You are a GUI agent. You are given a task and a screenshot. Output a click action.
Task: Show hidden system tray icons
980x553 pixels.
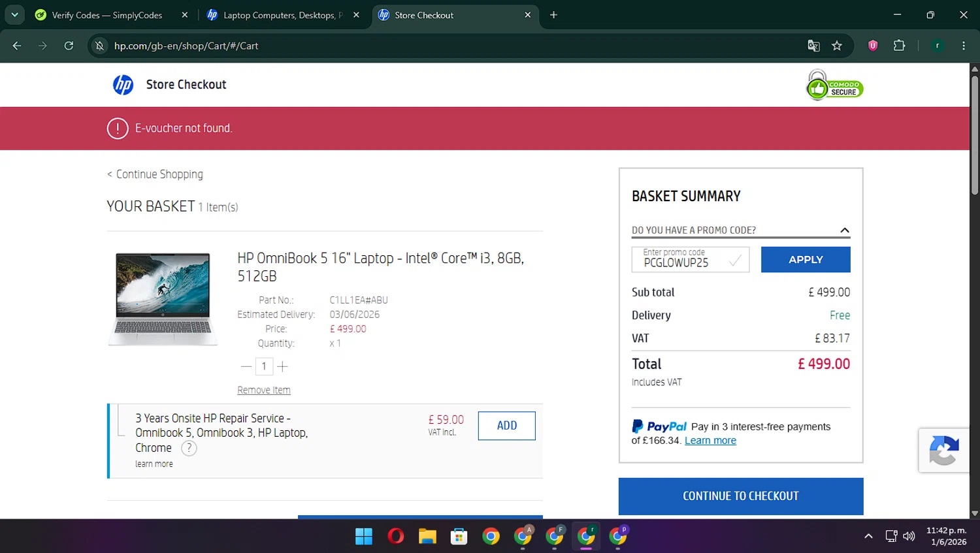(868, 536)
